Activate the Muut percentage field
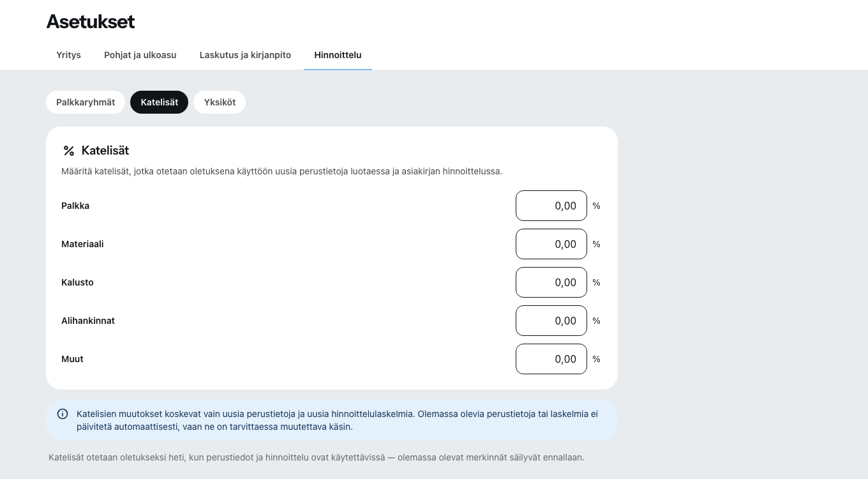The image size is (868, 479). click(551, 359)
